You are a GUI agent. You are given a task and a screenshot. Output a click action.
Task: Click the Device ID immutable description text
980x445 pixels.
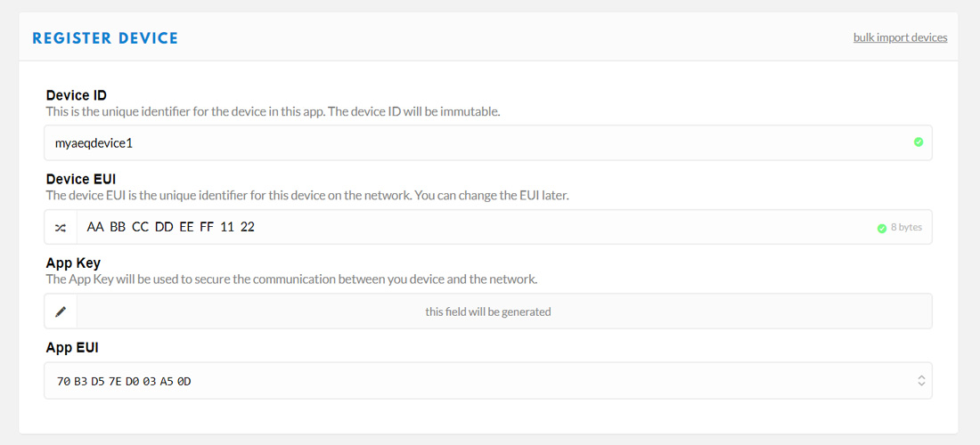pyautogui.click(x=274, y=112)
